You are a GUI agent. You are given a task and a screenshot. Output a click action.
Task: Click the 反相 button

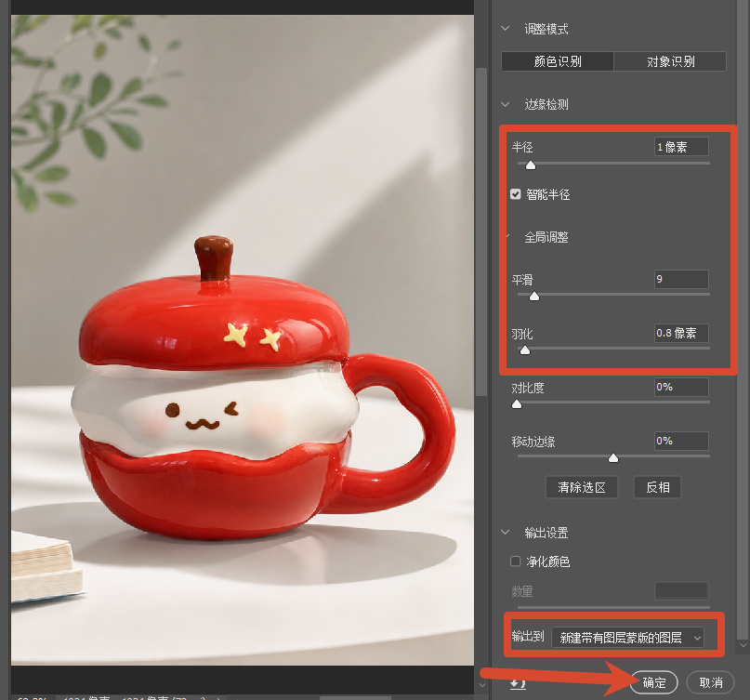click(657, 487)
